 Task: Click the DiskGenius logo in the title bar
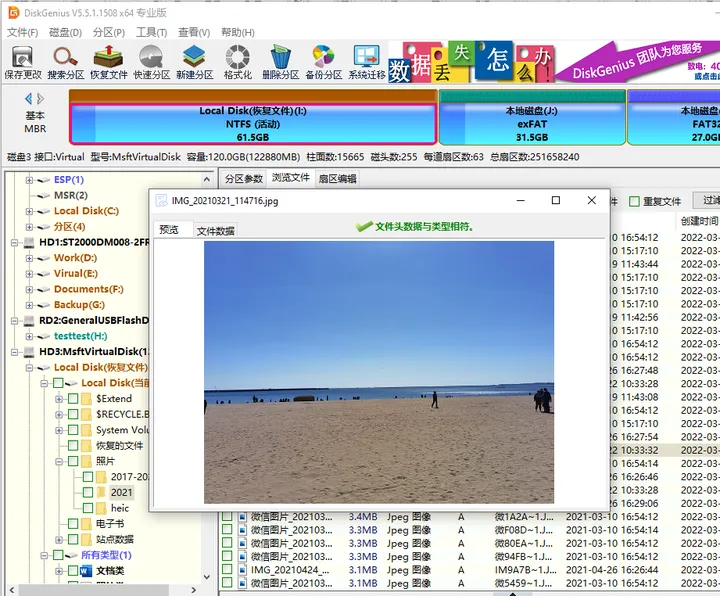tap(14, 12)
